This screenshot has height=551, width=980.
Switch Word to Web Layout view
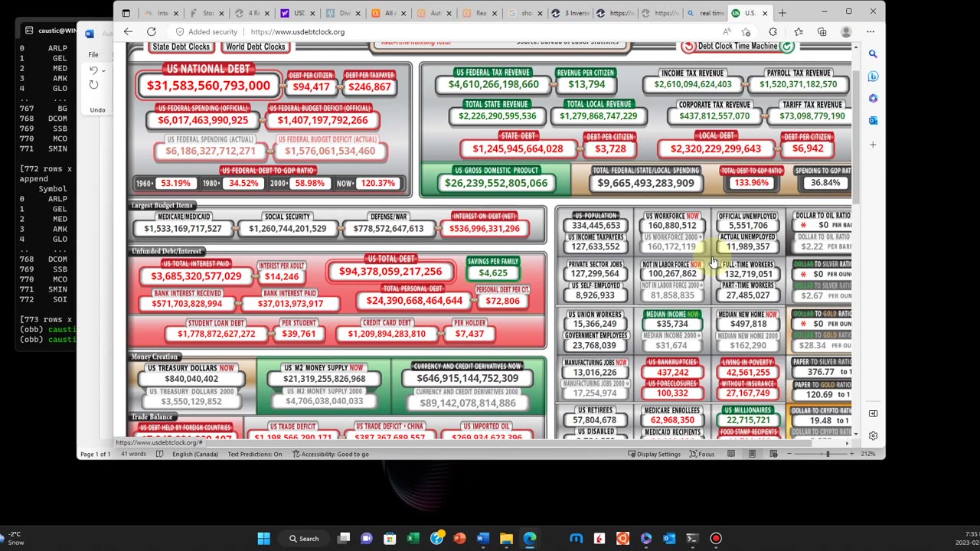click(773, 454)
